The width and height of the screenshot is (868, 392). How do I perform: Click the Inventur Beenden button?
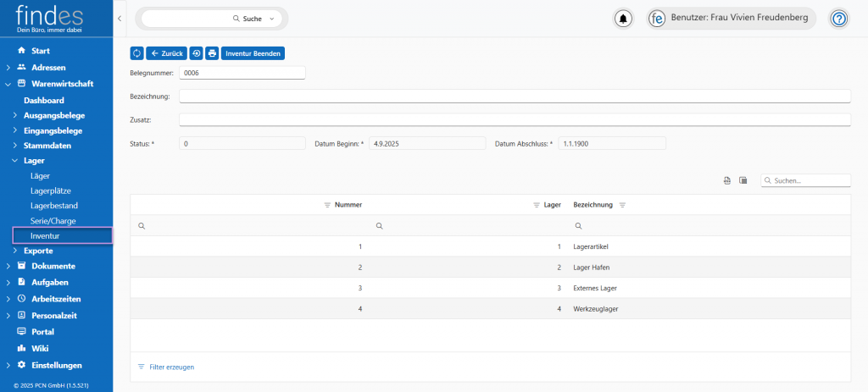coord(253,53)
